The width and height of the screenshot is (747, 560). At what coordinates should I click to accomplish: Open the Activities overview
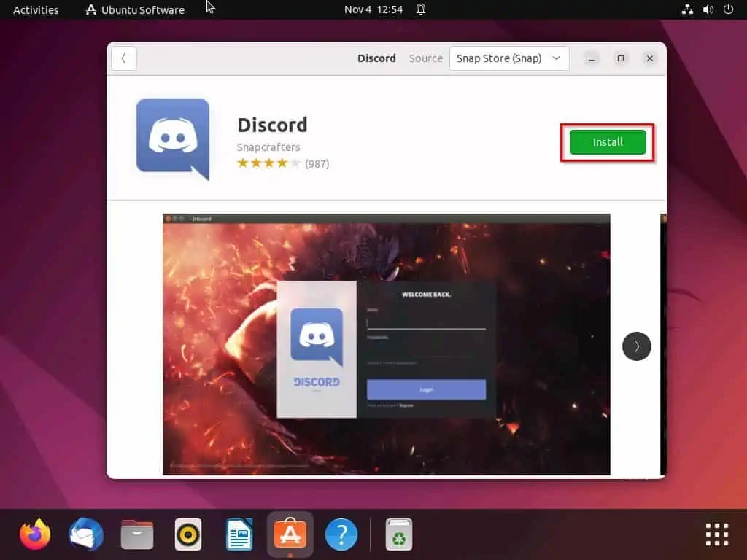click(35, 9)
